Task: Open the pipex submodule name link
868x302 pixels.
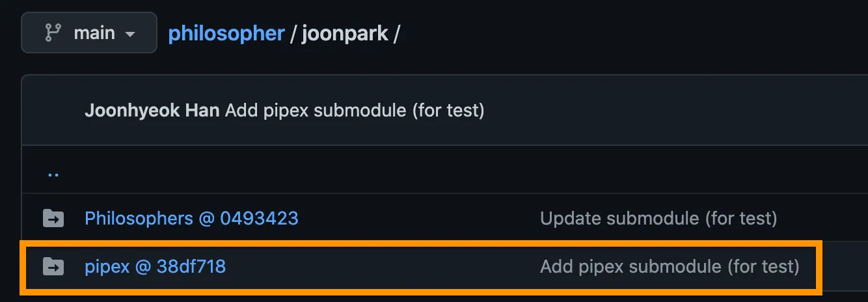Action: pyautogui.click(x=107, y=266)
